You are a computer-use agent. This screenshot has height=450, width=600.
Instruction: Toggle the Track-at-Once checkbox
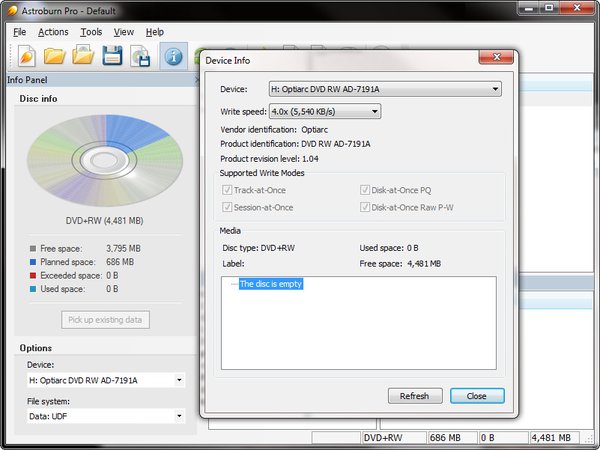[x=227, y=190]
